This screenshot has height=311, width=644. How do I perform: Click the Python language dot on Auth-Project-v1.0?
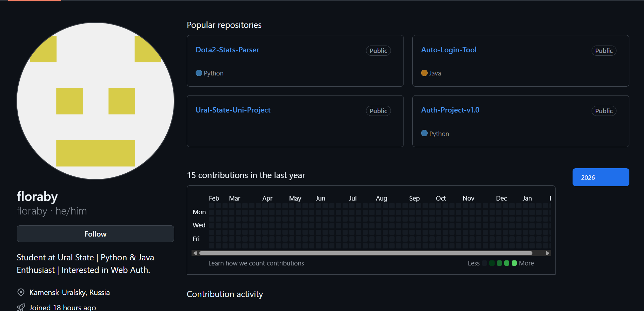pos(424,133)
